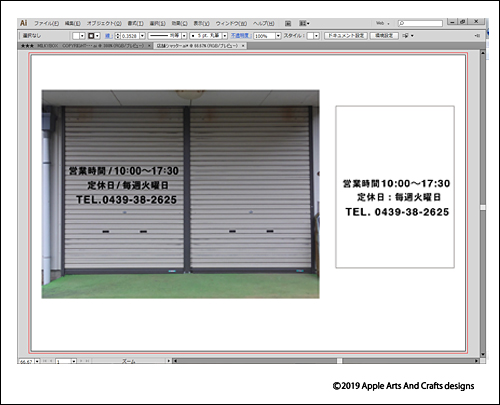
Task: Open the arrange documents layout icon
Action: point(304,23)
